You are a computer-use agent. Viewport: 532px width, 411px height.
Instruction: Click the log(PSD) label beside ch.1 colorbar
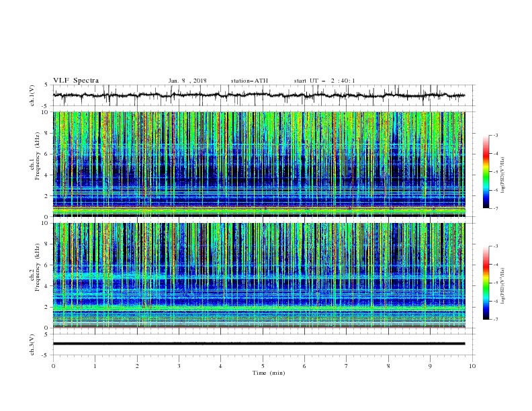(x=503, y=175)
